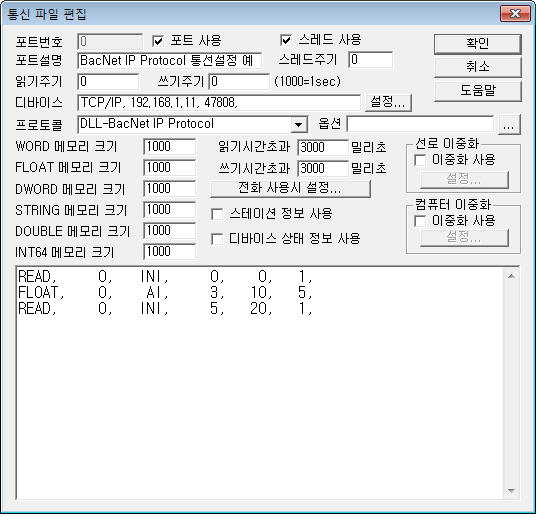The width and height of the screenshot is (536, 514).
Task: Click the DWORD 메모리 크기 field
Action: coord(170,189)
